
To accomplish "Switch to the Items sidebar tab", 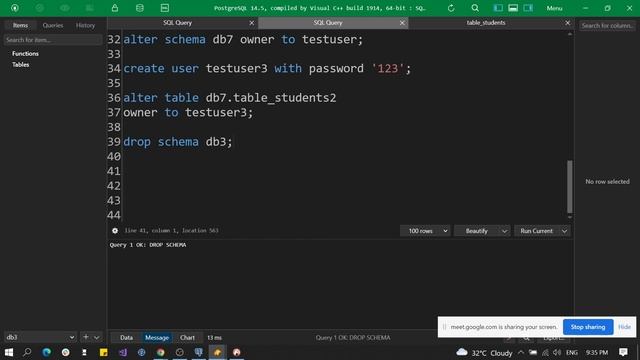I will 20,25.
